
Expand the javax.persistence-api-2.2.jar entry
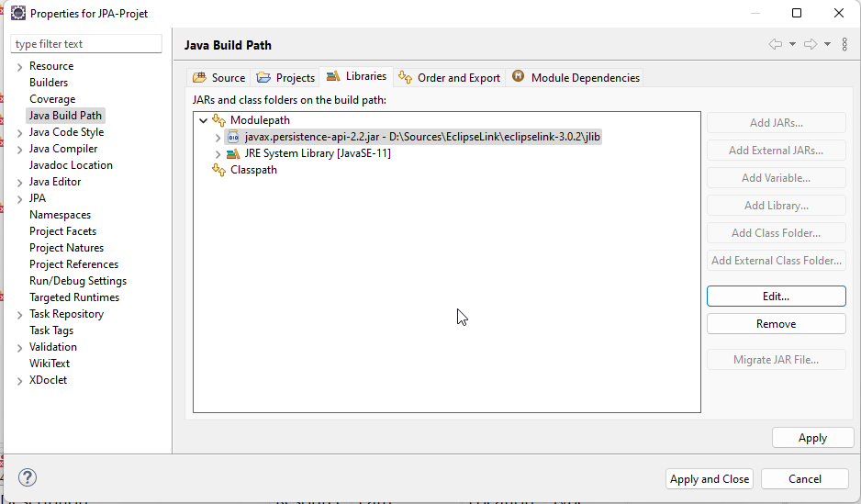pos(218,137)
